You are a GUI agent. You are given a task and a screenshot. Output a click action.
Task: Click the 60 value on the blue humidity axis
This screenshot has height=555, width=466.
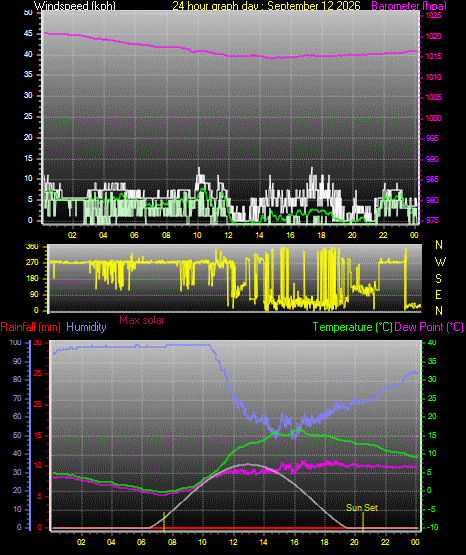(17, 416)
